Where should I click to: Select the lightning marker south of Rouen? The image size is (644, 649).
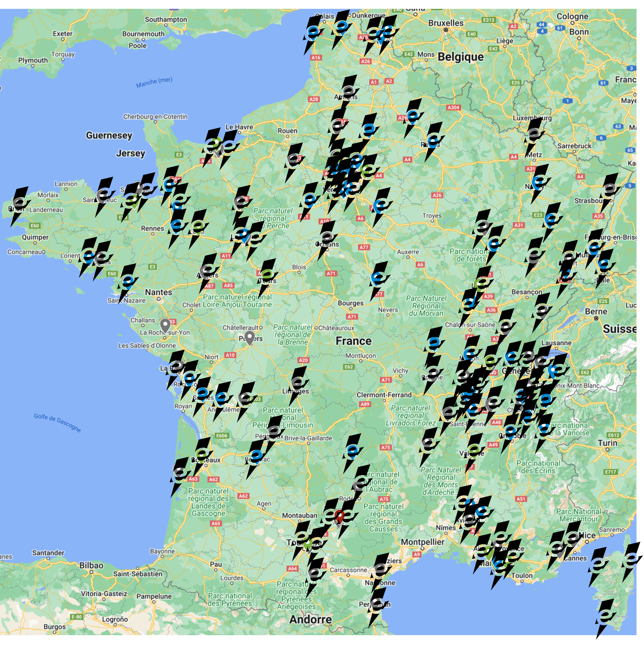click(294, 162)
